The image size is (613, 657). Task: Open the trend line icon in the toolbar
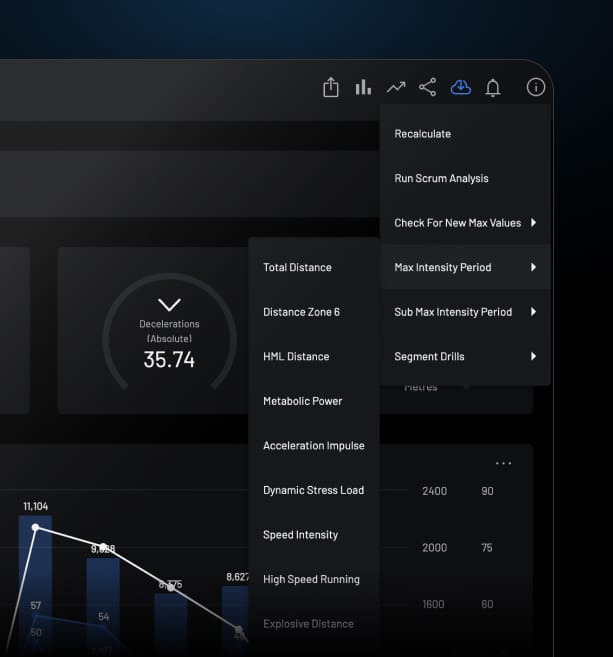coord(396,87)
